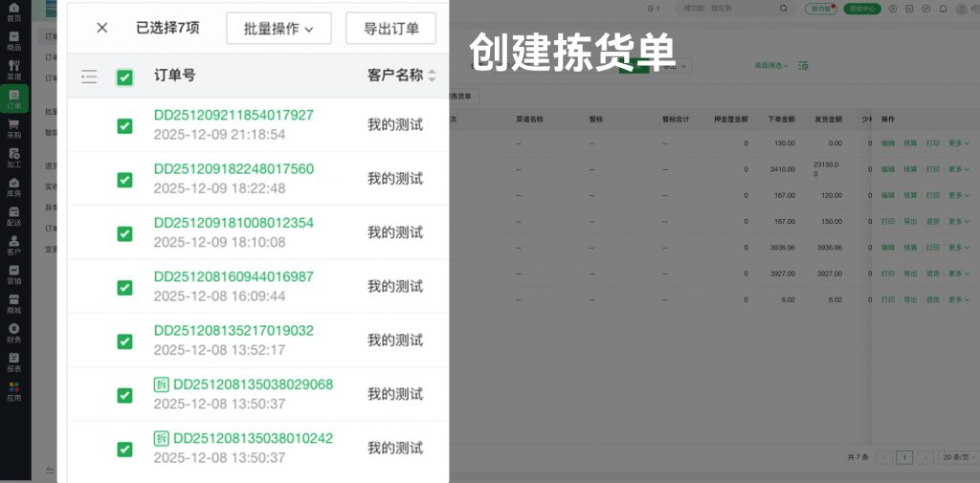Open order link DD251209182248017560
The height and width of the screenshot is (483, 980).
click(x=234, y=169)
